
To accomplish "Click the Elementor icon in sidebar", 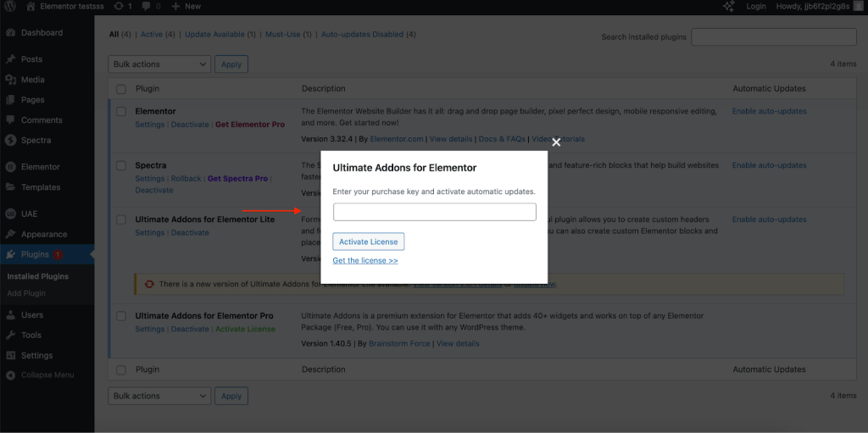I will pos(10,167).
